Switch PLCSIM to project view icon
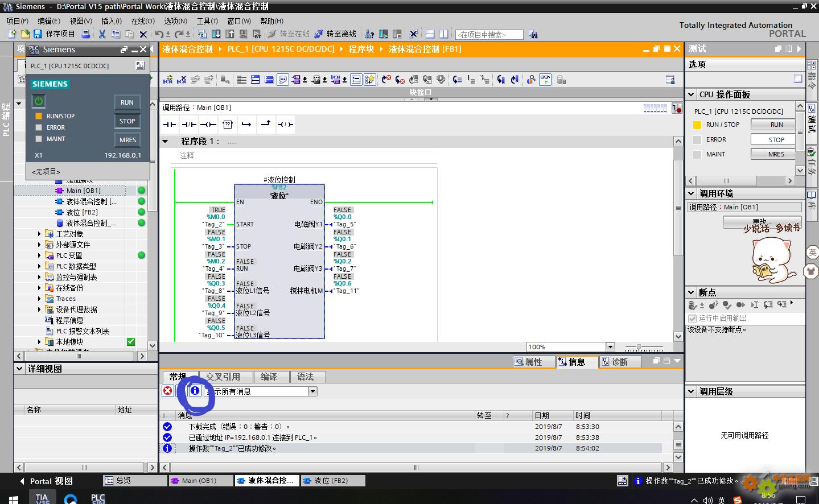The height and width of the screenshot is (504, 819). click(140, 65)
